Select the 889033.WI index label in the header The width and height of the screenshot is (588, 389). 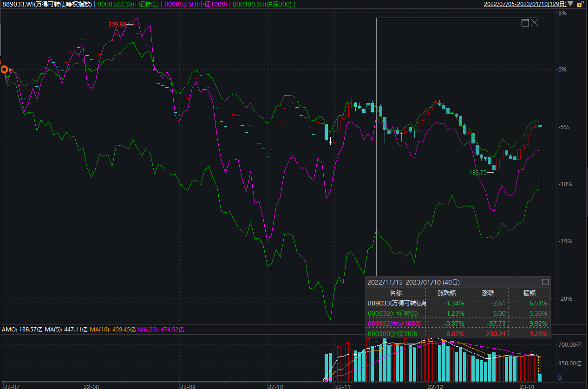pyautogui.click(x=47, y=4)
